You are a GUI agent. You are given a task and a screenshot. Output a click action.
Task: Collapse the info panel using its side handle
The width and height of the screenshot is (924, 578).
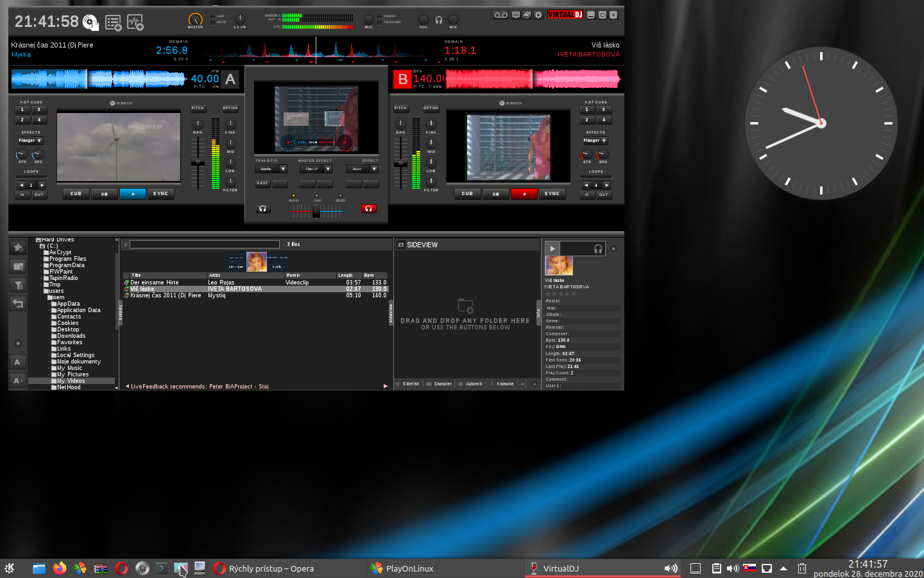(x=538, y=313)
